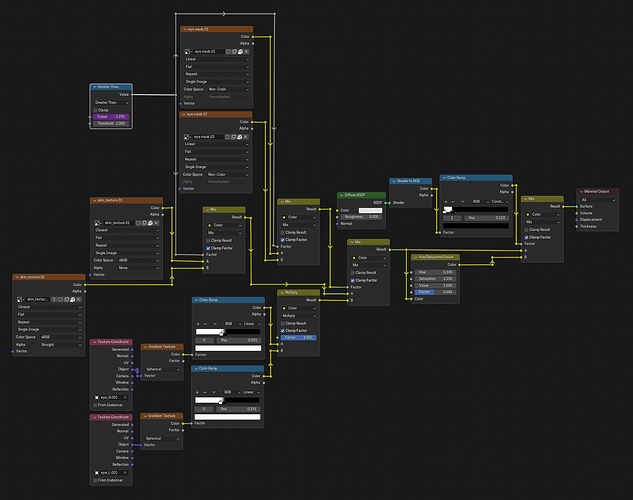Click Saturation 1.200 field in Hue/Saturation/Value
The height and width of the screenshot is (500, 633).
(436, 279)
